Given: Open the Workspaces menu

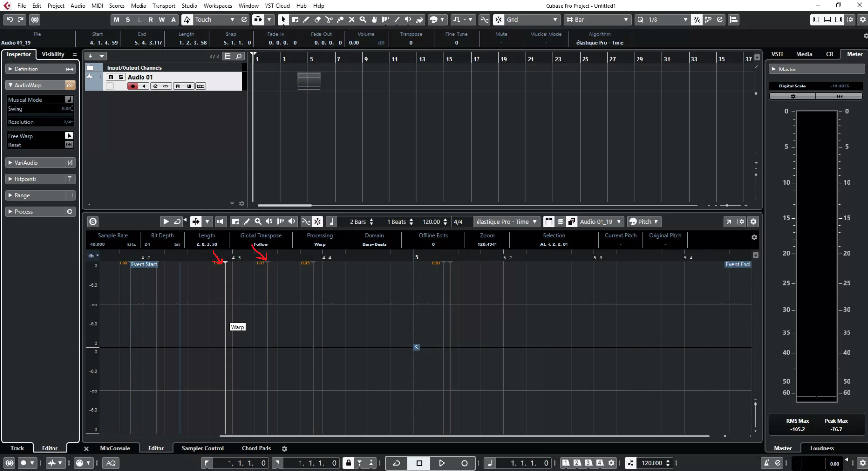Looking at the screenshot, I should click(218, 6).
